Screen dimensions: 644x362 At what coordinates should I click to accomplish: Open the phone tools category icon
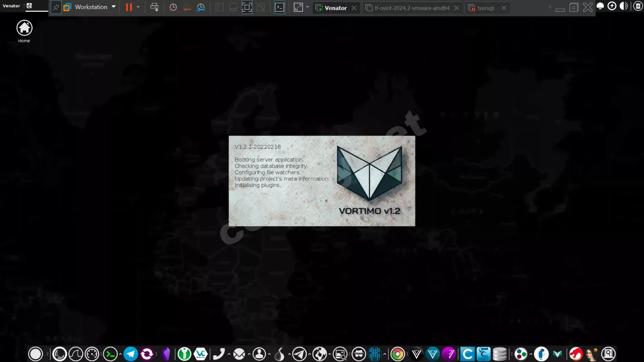pyautogui.click(x=219, y=354)
